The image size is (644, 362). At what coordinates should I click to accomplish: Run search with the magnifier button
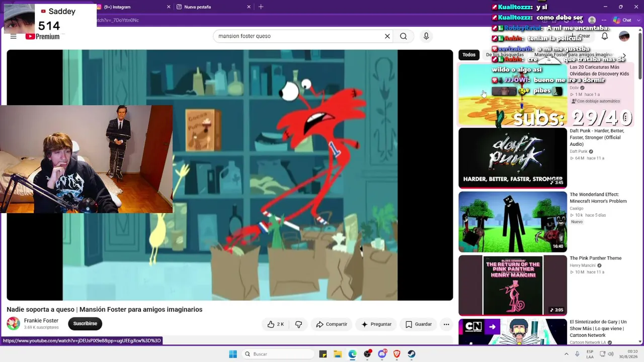tap(404, 36)
